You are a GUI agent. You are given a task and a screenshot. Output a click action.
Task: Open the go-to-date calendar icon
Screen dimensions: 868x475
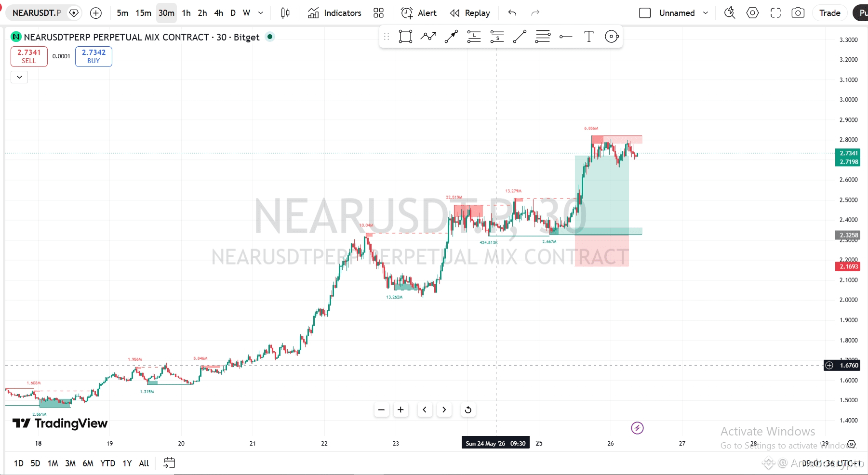pos(169,463)
